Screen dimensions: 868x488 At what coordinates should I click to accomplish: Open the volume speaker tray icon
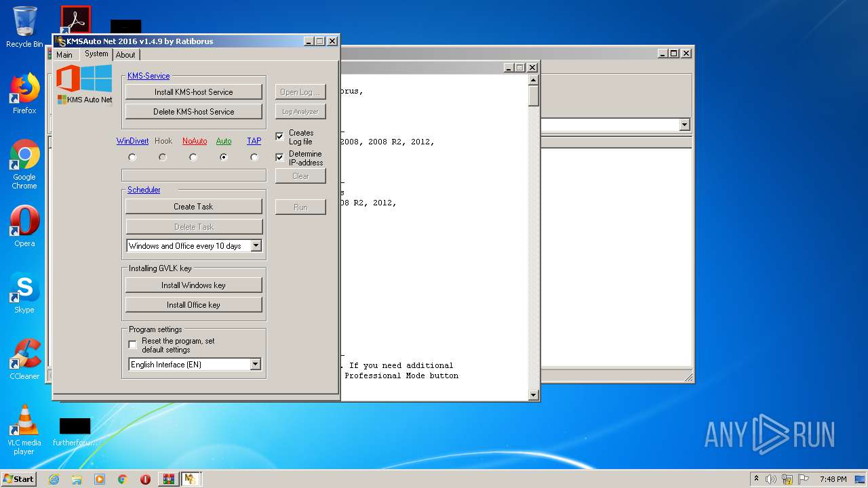pos(771,479)
